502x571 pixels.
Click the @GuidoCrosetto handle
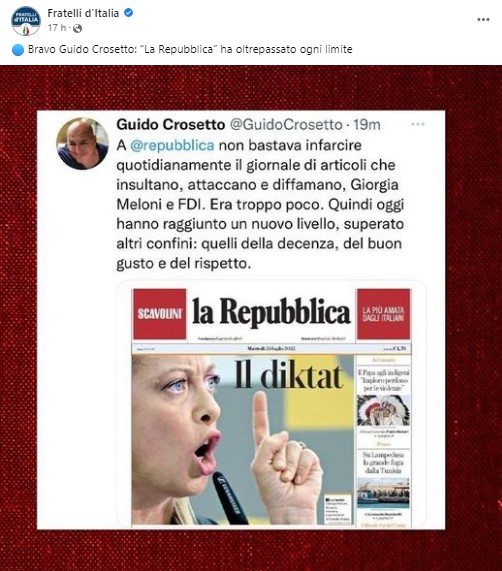click(x=286, y=125)
